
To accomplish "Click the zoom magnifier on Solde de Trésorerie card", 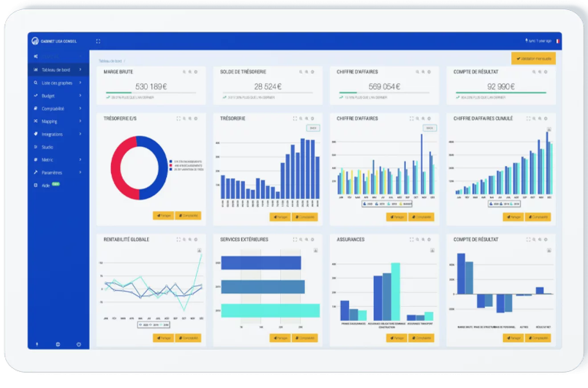I will (301, 72).
